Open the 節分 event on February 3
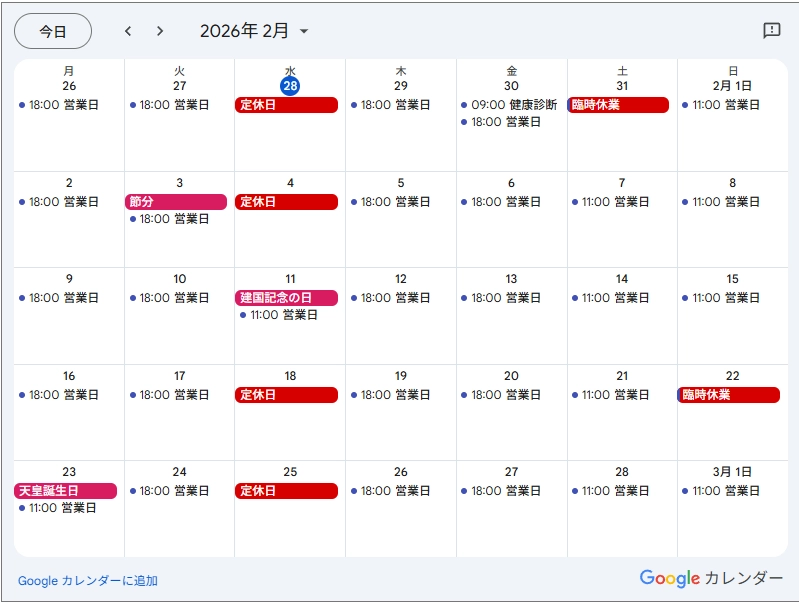This screenshot has height=604, width=799. [x=176, y=202]
